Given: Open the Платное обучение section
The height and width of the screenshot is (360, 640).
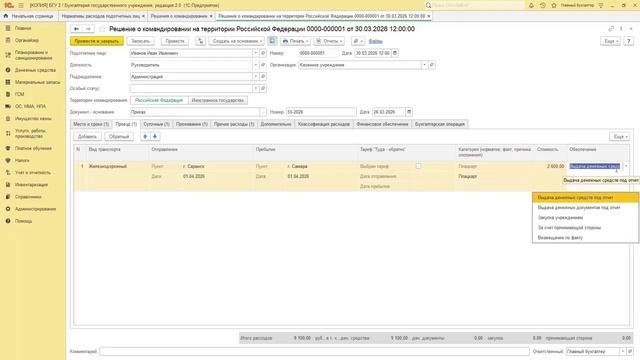Looking at the screenshot, I should click(x=33, y=148).
